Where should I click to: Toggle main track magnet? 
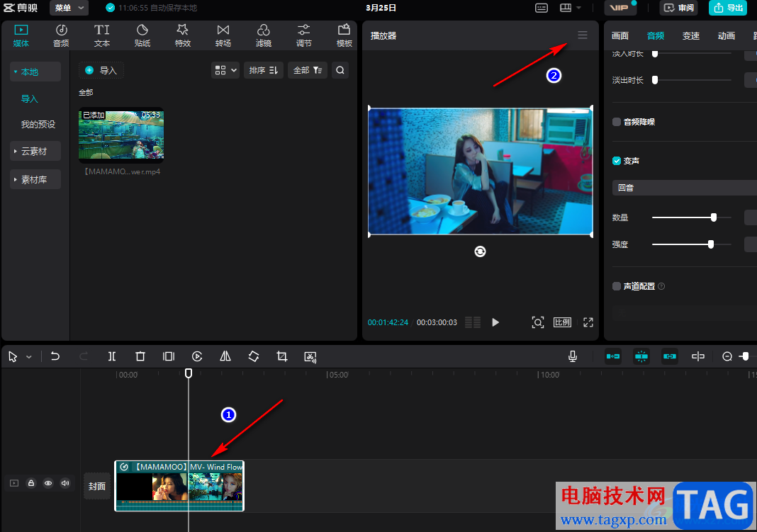(613, 356)
